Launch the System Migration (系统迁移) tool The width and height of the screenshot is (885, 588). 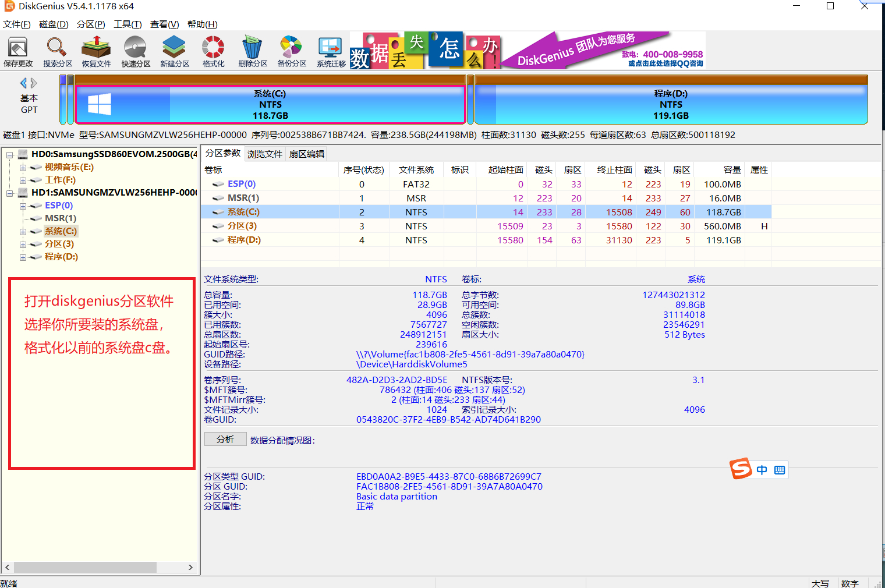[331, 51]
